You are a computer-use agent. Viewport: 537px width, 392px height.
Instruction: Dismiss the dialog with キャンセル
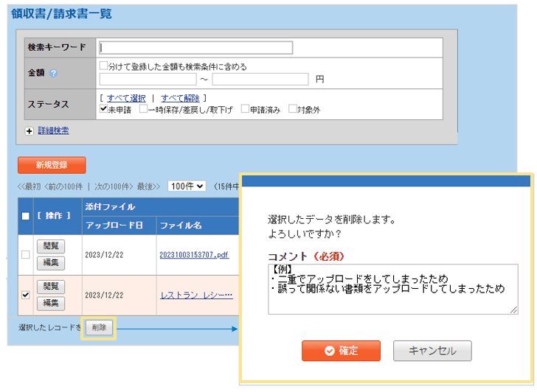(432, 351)
